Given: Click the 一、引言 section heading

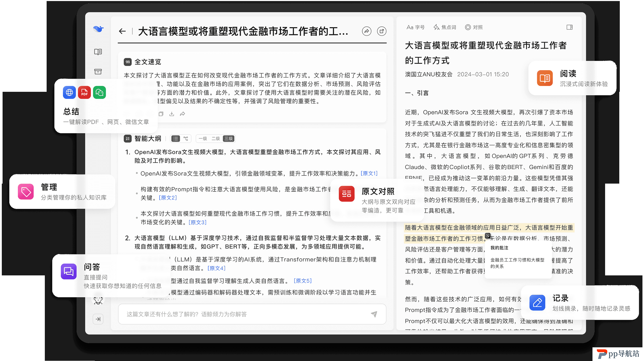Looking at the screenshot, I should 417,93.
